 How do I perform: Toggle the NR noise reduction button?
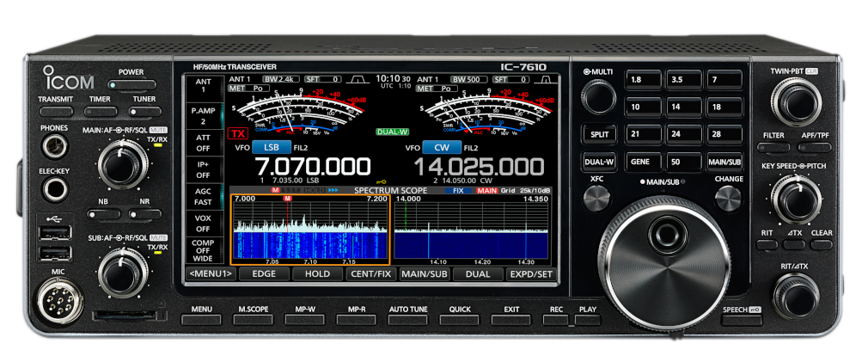pos(144,213)
